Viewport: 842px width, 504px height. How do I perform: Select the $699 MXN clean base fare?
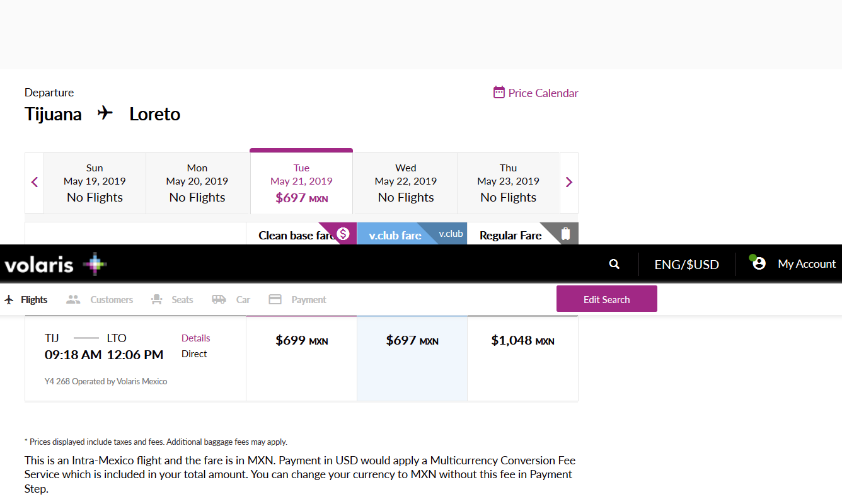pos(301,341)
